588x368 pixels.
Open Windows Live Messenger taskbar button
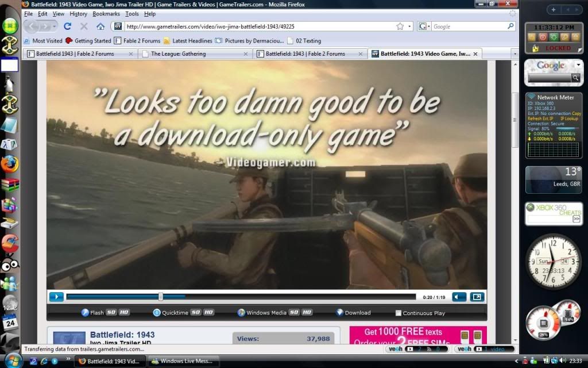182,361
